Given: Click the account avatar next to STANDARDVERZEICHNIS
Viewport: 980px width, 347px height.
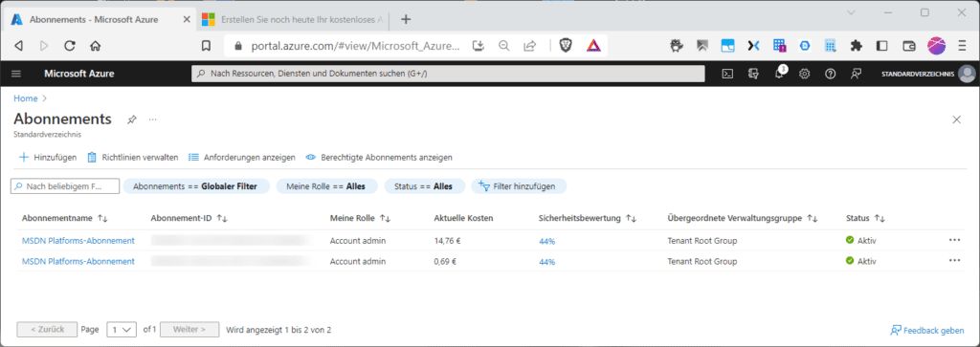Looking at the screenshot, I should pos(967,74).
